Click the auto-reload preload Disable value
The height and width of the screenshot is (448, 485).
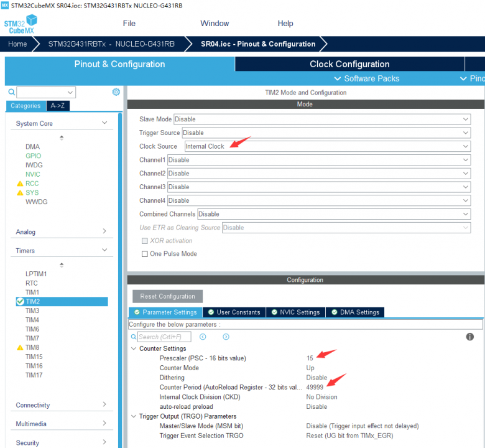point(316,406)
